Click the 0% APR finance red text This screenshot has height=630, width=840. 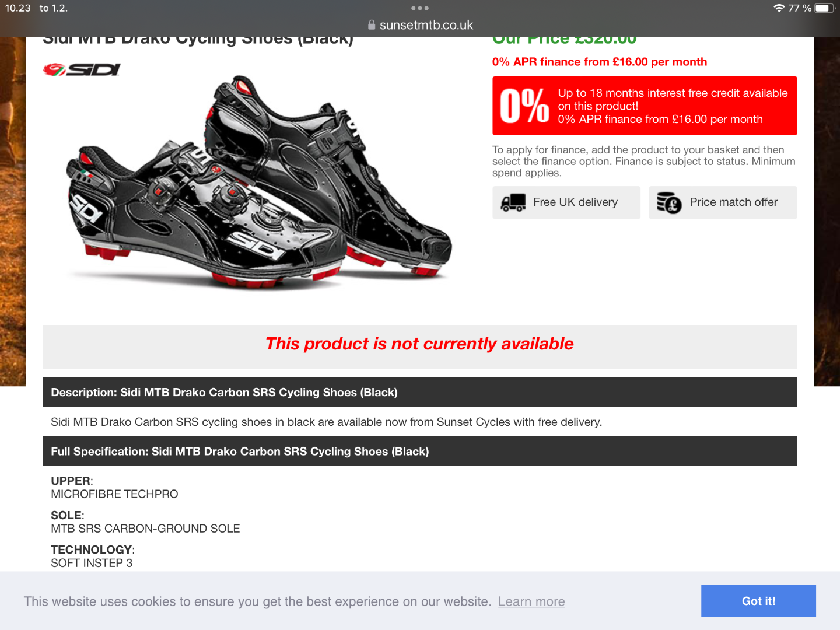coord(600,62)
